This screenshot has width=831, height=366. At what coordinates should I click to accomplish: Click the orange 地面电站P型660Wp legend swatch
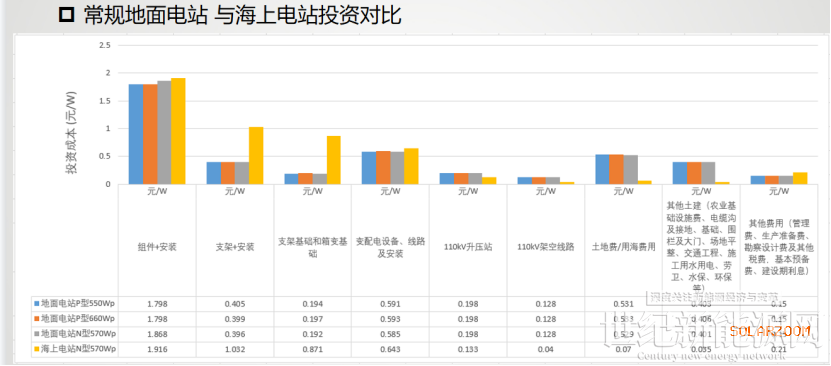pos(37,319)
